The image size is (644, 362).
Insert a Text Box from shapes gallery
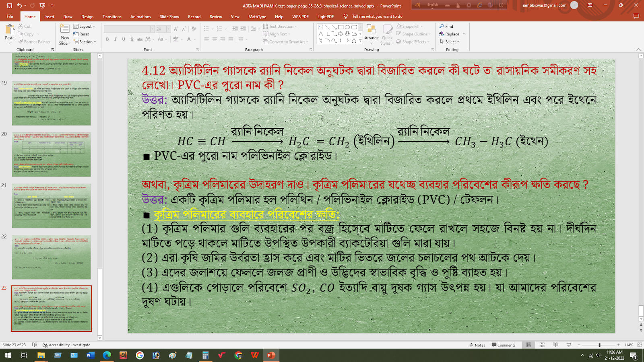(x=321, y=27)
